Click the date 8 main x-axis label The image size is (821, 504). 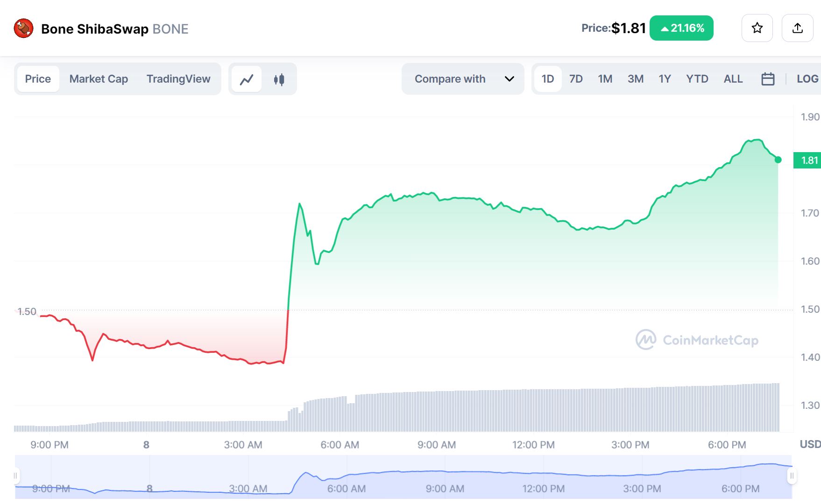[x=146, y=445]
